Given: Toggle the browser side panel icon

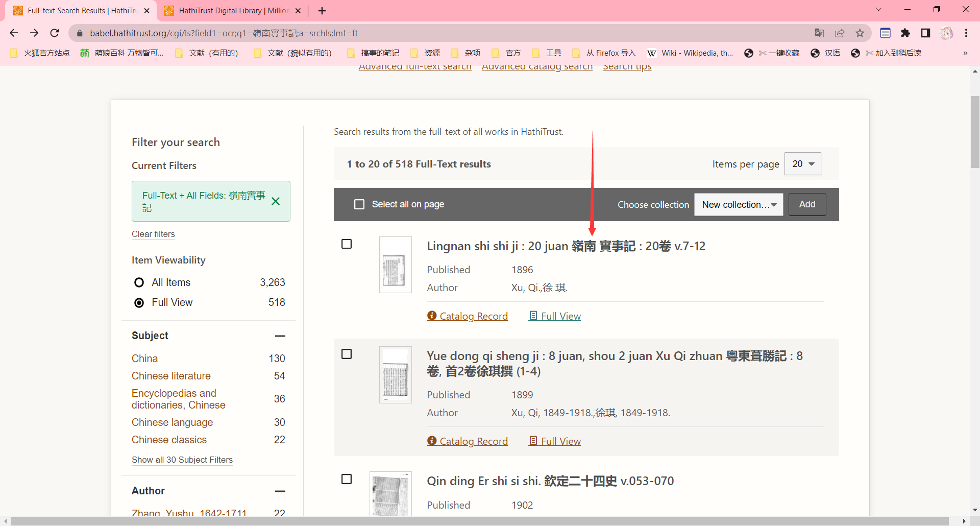Looking at the screenshot, I should point(925,33).
